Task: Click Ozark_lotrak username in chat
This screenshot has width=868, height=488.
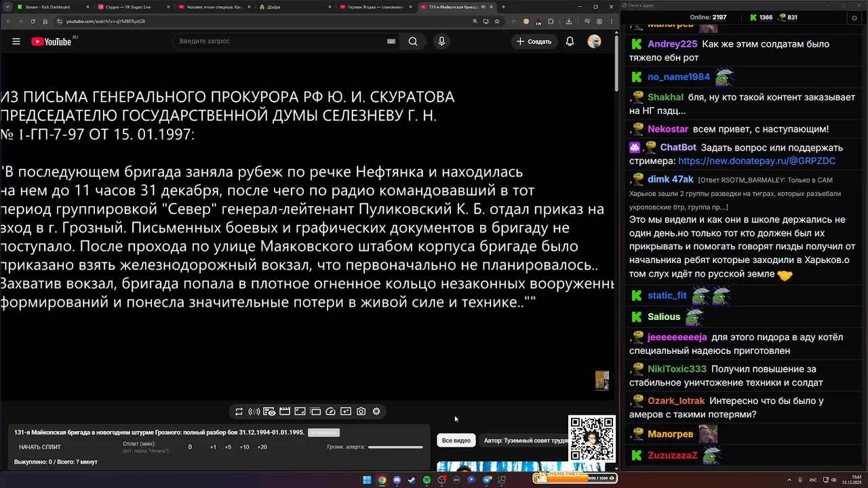Action: (676, 401)
